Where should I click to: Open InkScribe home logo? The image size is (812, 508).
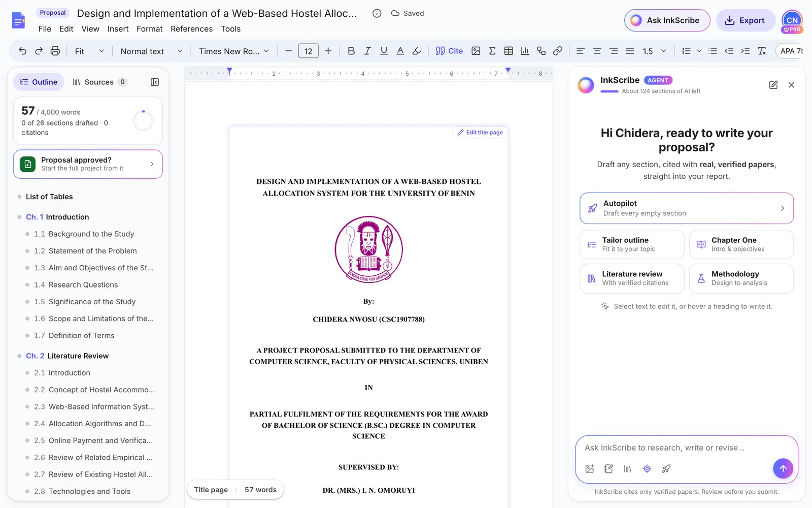pos(19,21)
